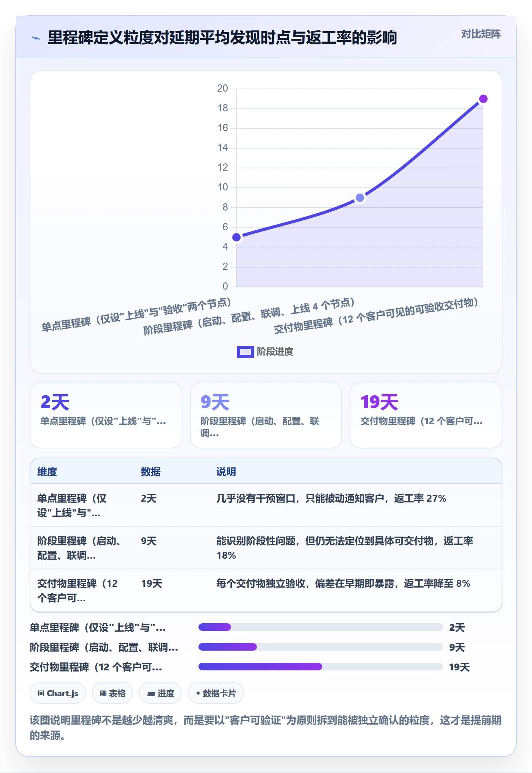Select the 数据卡片 tag chip
The image size is (532, 773).
(216, 693)
